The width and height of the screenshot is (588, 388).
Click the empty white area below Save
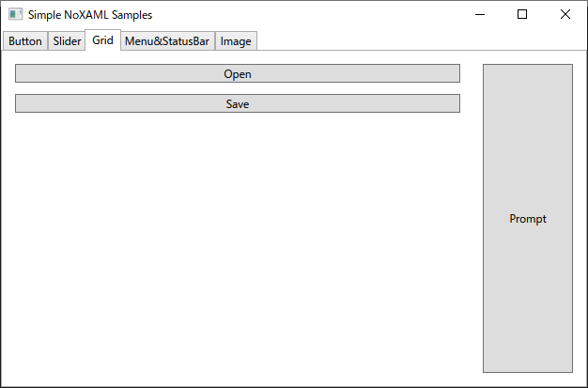[x=238, y=244]
